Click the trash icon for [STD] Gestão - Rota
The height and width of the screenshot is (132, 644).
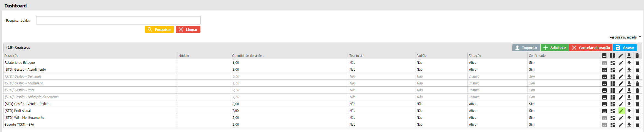click(x=637, y=90)
